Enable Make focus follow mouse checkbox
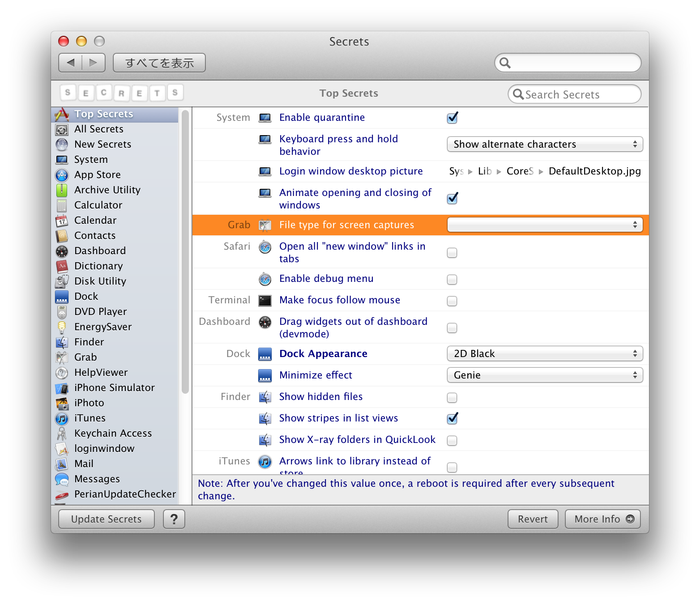 [x=452, y=301]
